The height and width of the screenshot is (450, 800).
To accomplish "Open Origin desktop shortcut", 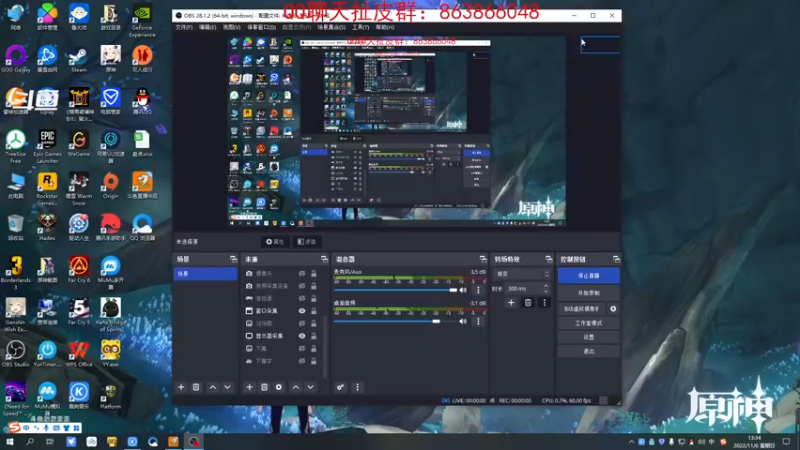I will tap(110, 186).
